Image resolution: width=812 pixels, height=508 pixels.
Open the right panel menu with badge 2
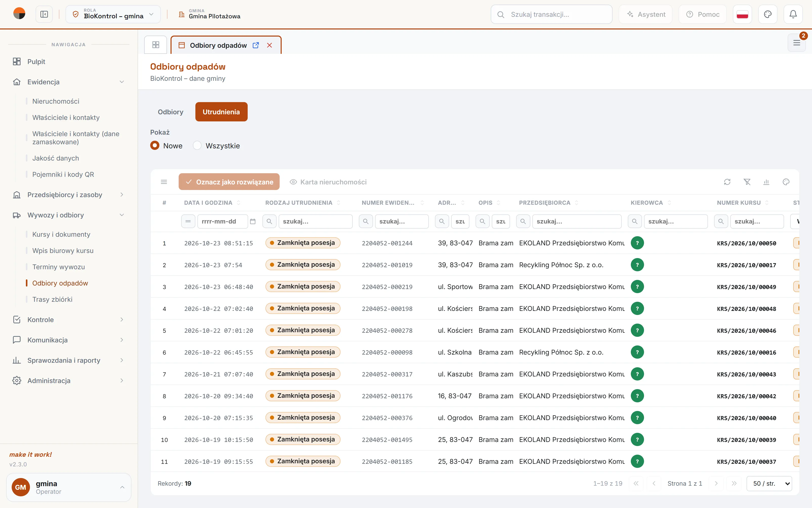click(x=797, y=43)
